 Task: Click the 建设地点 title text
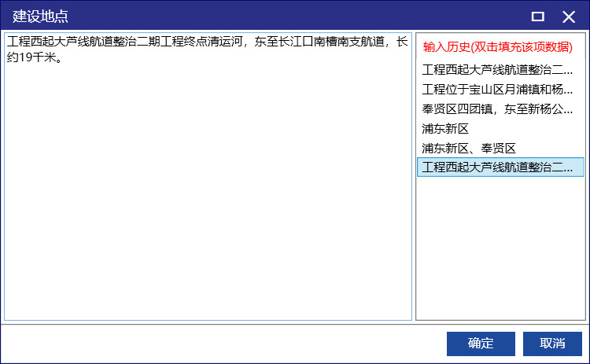[40, 17]
